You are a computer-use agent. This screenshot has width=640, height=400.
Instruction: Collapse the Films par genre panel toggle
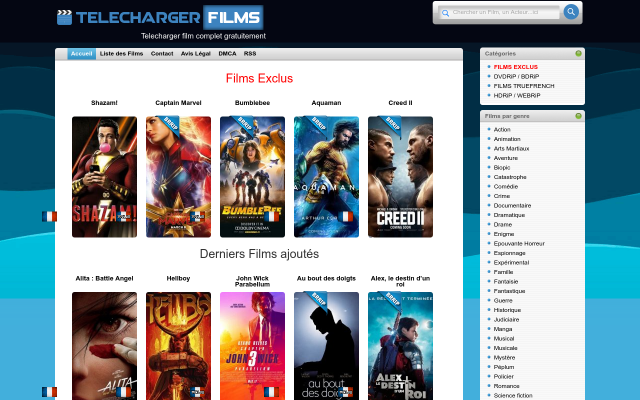[x=578, y=116]
